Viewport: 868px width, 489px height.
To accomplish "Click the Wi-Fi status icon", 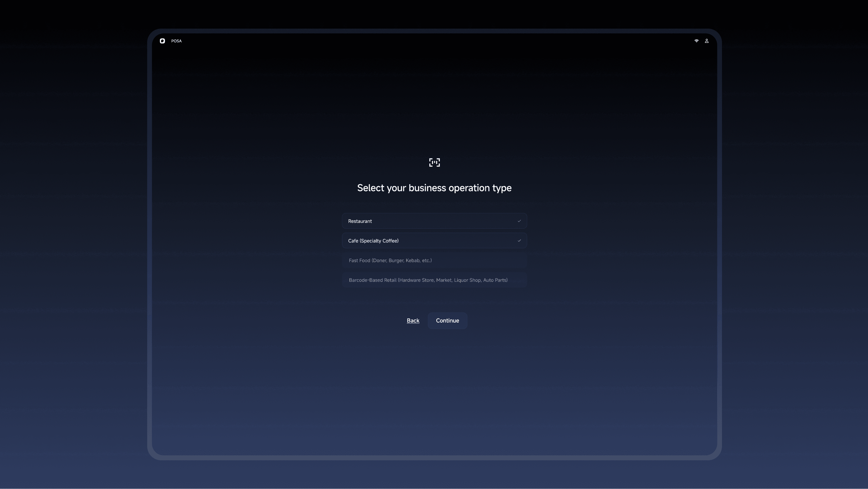I will [696, 41].
